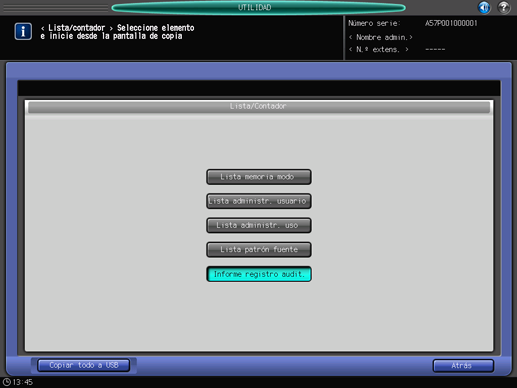Click Copiar todo a USB
The width and height of the screenshot is (517, 388).
click(x=84, y=365)
